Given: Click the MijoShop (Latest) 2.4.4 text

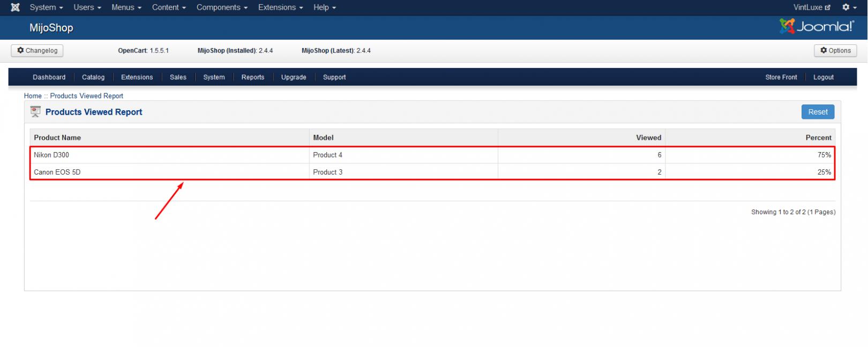Looking at the screenshot, I should click(x=336, y=50).
